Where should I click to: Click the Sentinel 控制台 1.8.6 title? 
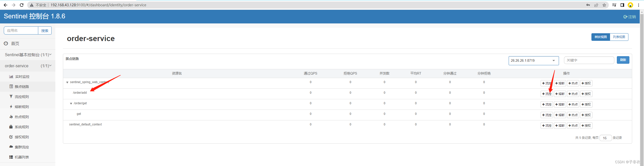[x=34, y=16]
